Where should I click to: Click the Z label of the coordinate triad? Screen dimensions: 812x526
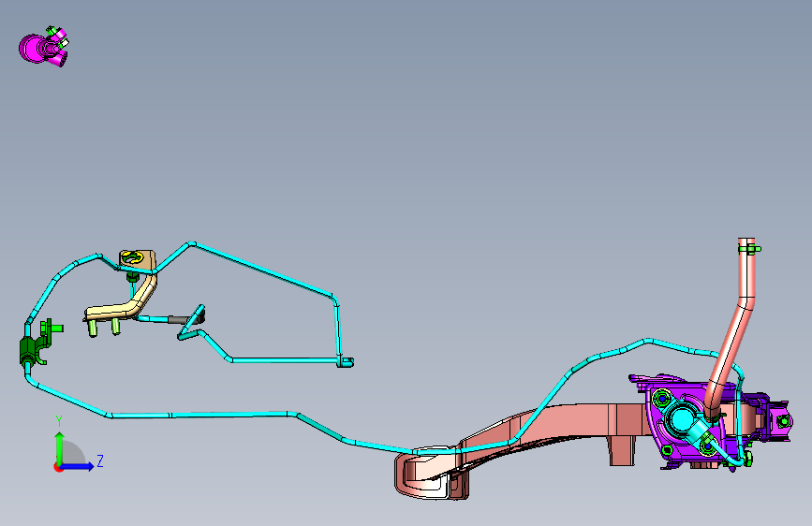(100, 460)
